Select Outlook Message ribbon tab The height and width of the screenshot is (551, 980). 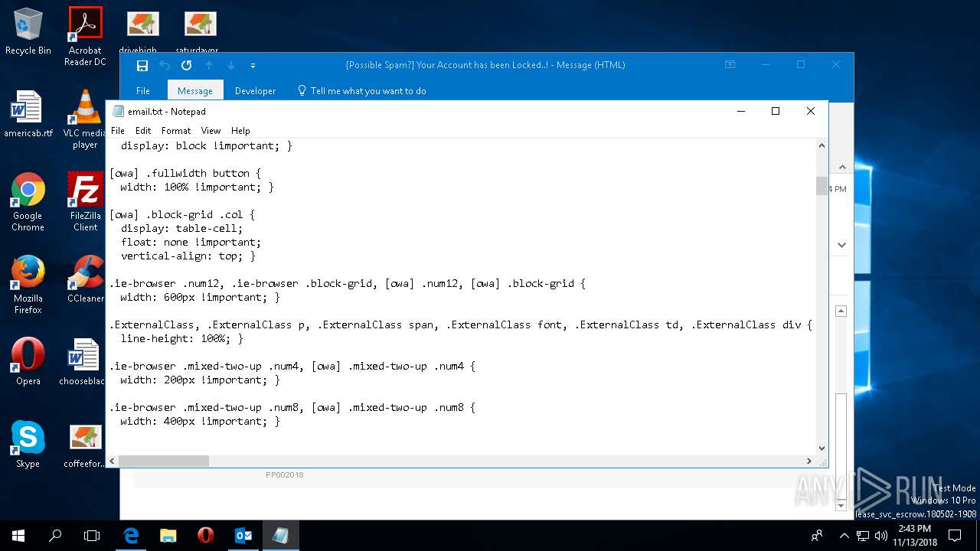click(195, 90)
